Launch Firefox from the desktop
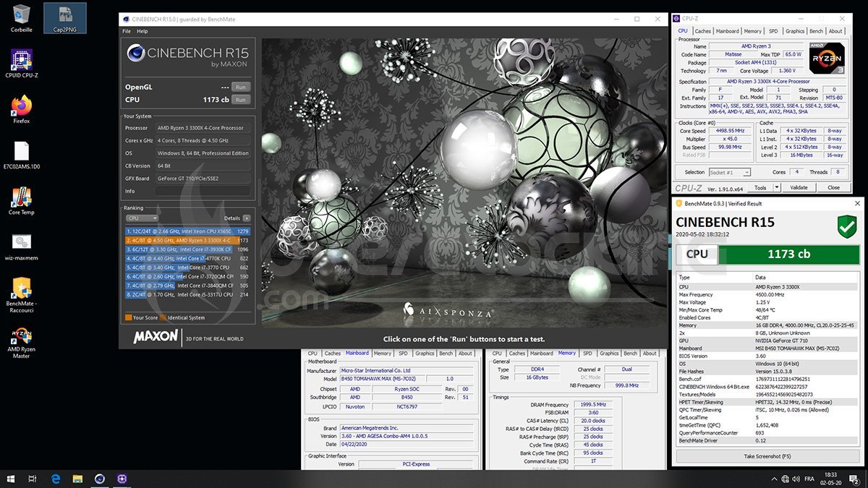Viewport: 868px width, 488px height. click(22, 109)
